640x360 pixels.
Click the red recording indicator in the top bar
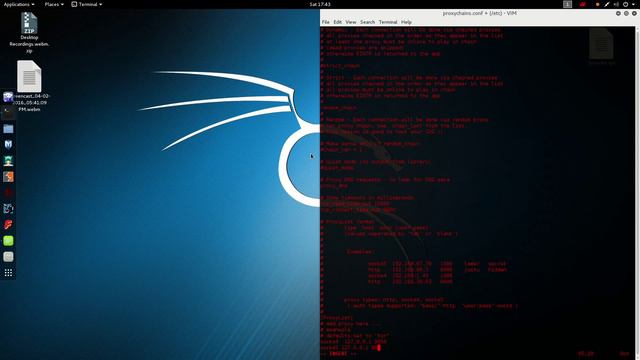(x=582, y=4)
